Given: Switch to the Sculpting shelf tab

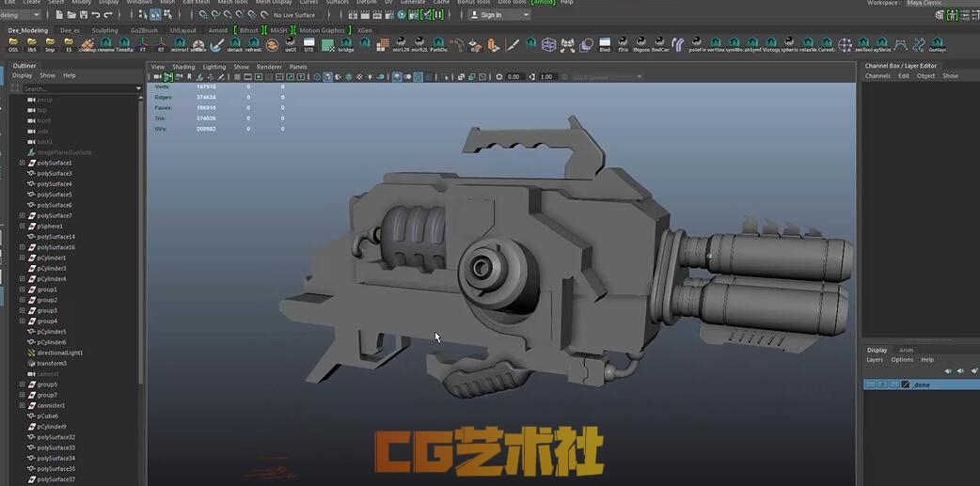Looking at the screenshot, I should (104, 30).
